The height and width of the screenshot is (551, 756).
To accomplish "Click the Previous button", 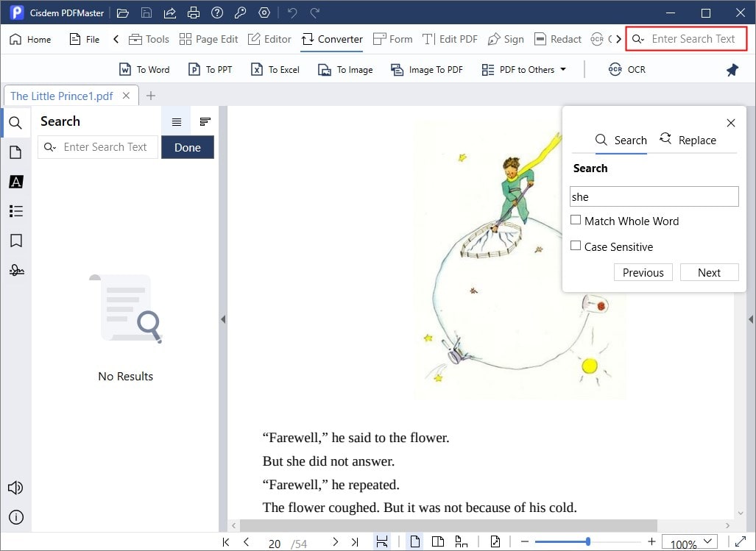I will coord(643,273).
